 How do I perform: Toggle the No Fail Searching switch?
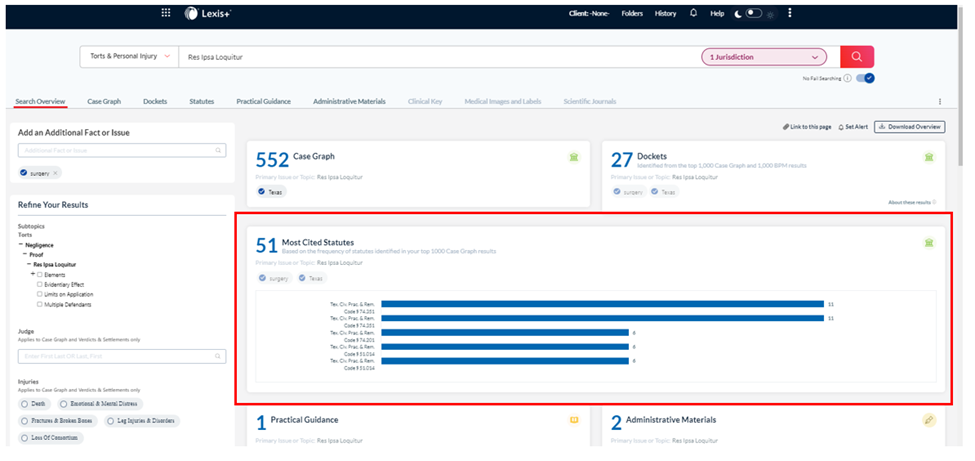pos(865,78)
